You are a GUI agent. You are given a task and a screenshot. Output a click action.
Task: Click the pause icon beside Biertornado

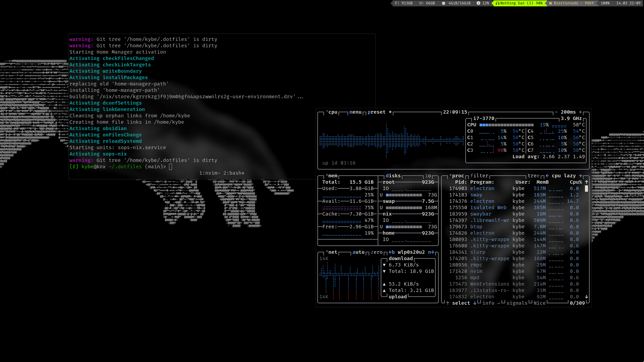click(550, 3)
